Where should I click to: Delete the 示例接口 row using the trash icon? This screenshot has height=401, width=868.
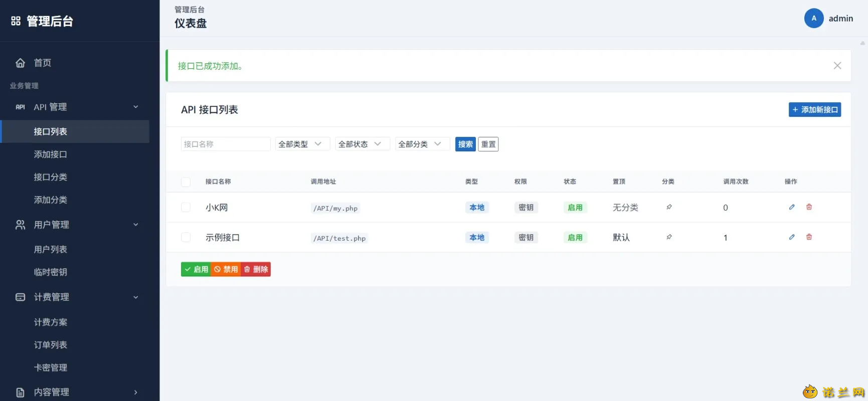(809, 237)
